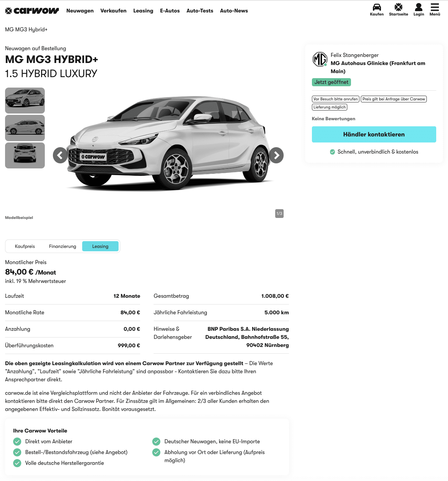Advance to next car image arrow

pyautogui.click(x=276, y=155)
